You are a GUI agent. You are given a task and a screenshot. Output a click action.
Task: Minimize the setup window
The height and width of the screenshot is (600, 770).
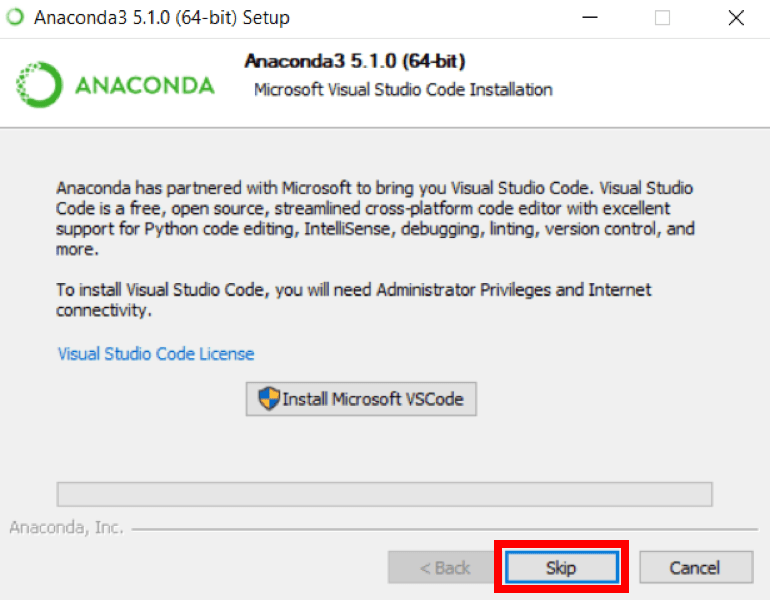coord(590,18)
